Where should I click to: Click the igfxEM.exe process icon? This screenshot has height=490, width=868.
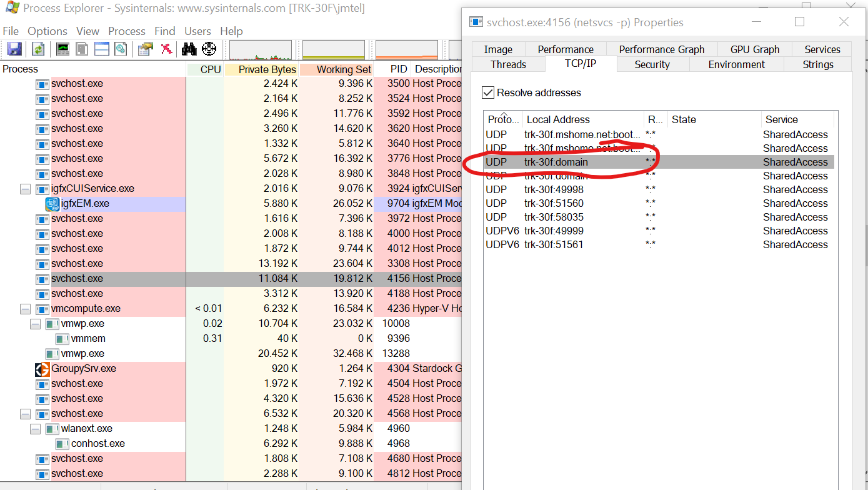click(x=52, y=204)
